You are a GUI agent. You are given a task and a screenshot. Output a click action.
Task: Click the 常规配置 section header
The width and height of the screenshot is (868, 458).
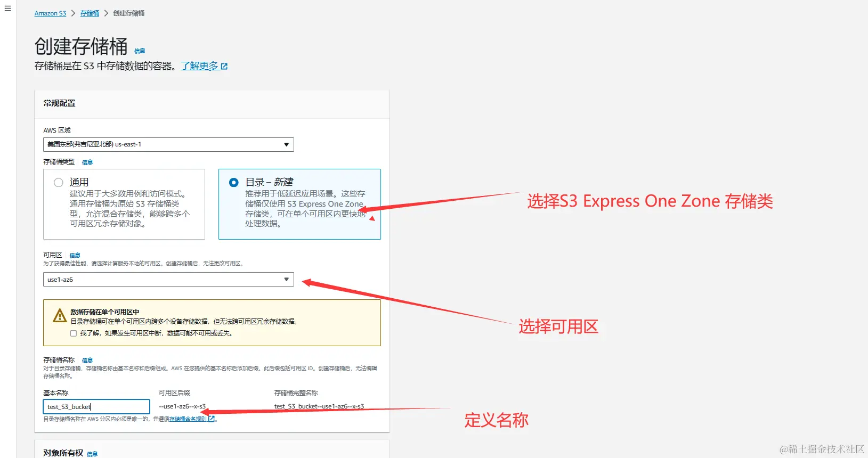pyautogui.click(x=59, y=103)
